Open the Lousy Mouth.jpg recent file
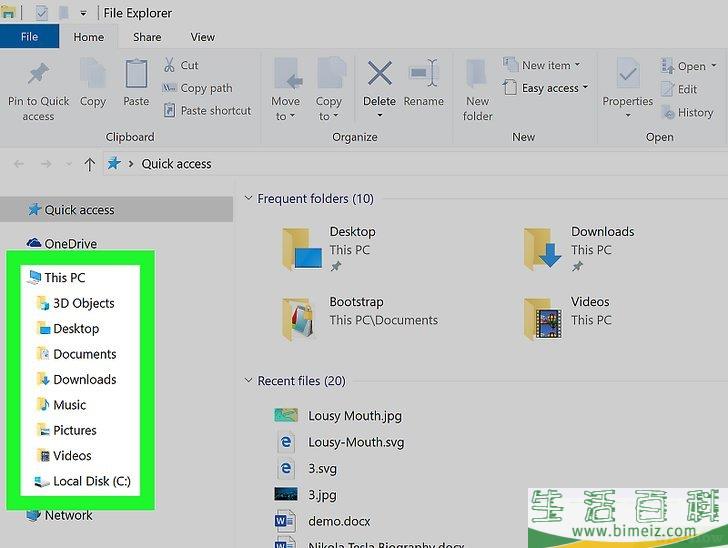 coord(354,416)
